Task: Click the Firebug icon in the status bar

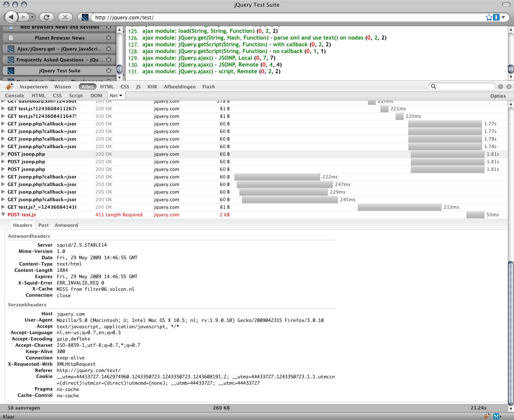Action: 487,416
